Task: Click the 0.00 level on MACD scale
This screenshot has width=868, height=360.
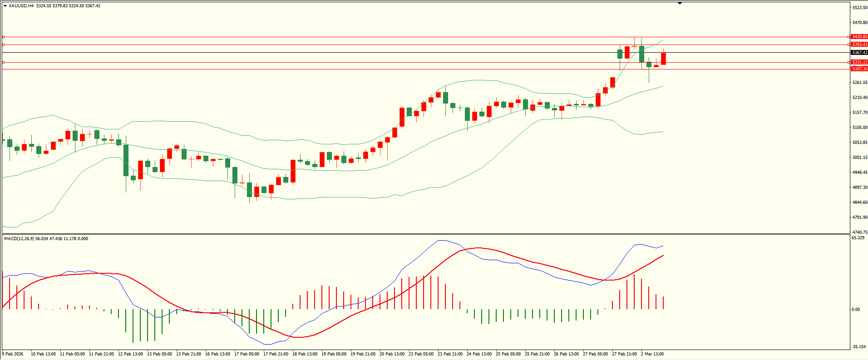Action: [x=856, y=310]
